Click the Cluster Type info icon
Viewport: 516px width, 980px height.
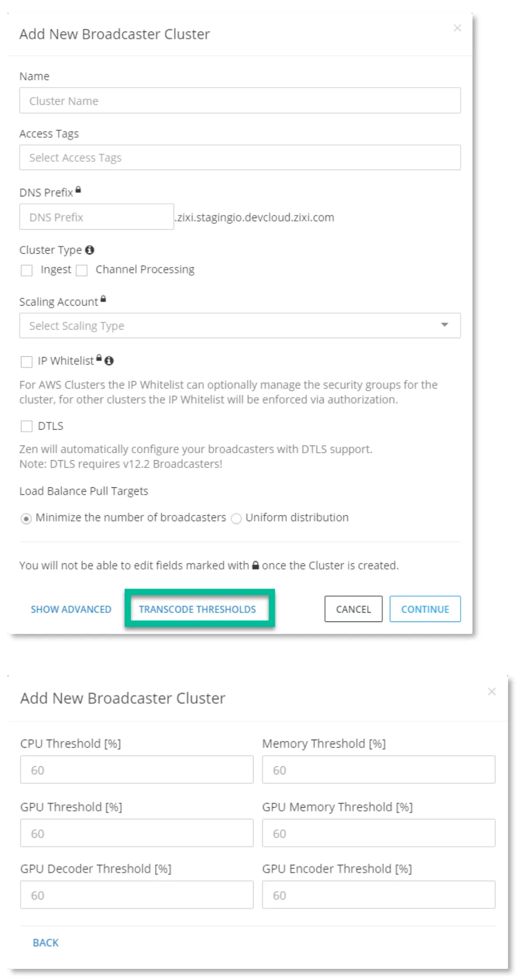[90, 250]
